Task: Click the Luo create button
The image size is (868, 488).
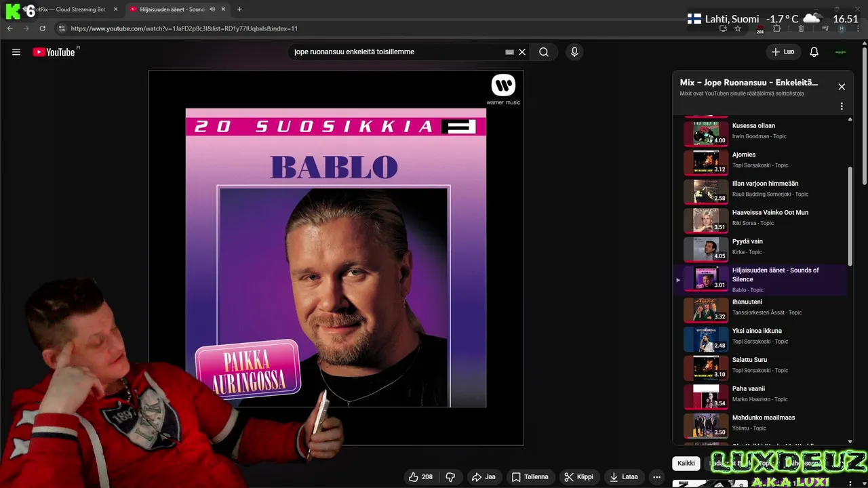Action: tap(783, 52)
